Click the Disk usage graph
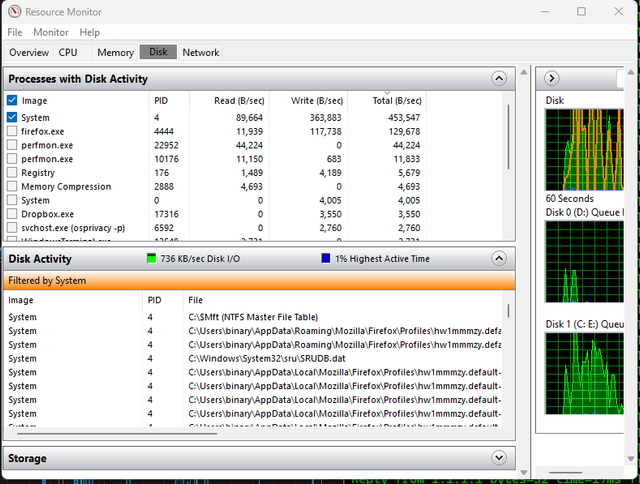 [x=584, y=150]
